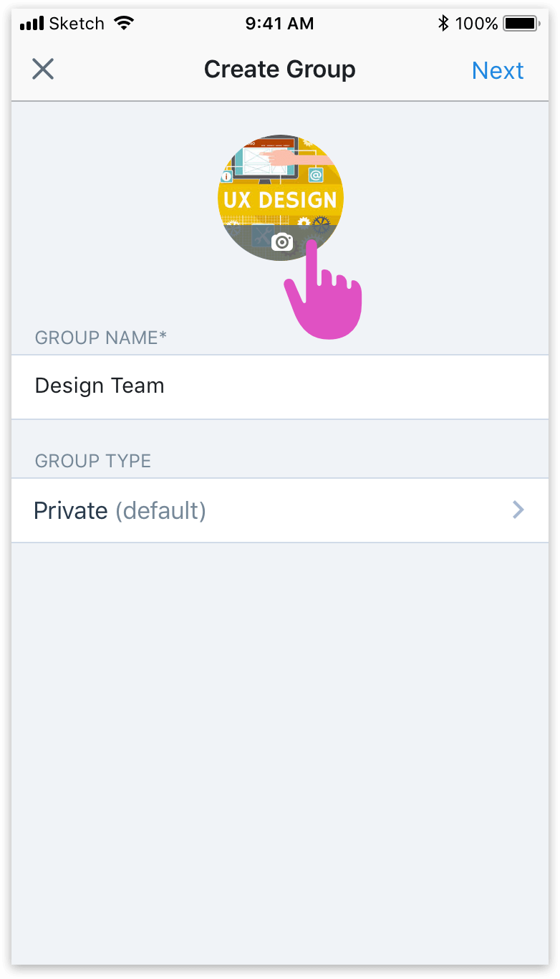Screen dimensions: 560x979
Task: Click the GROUP TYPE section label
Action: point(93,461)
